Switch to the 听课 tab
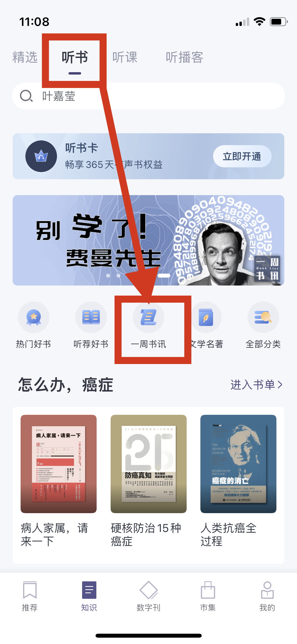This screenshot has height=644, width=297. coord(125,57)
